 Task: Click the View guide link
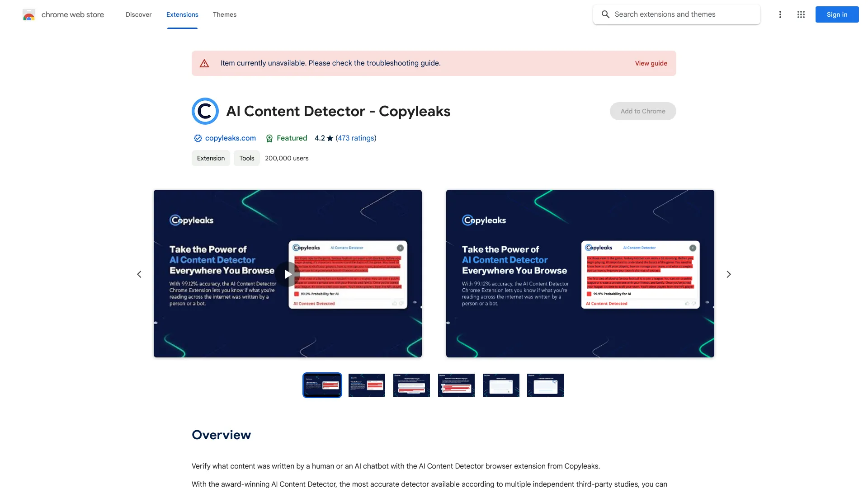click(651, 63)
